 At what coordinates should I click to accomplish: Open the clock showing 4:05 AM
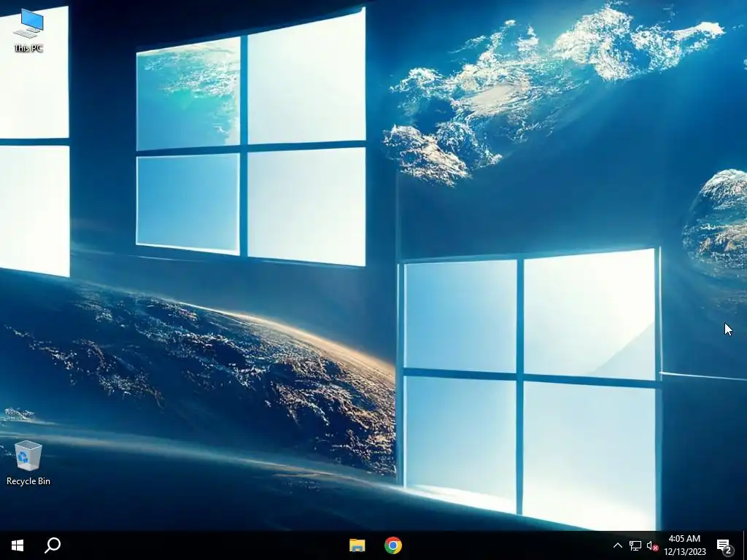684,545
